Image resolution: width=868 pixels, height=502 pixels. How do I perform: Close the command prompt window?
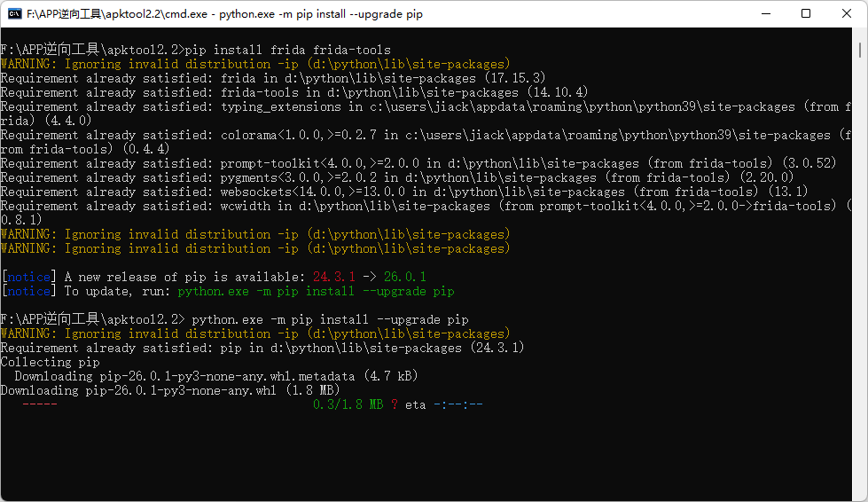pyautogui.click(x=847, y=14)
